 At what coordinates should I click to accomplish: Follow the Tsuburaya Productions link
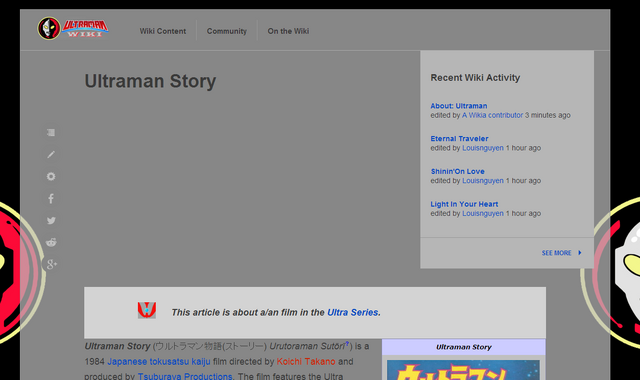click(x=185, y=376)
